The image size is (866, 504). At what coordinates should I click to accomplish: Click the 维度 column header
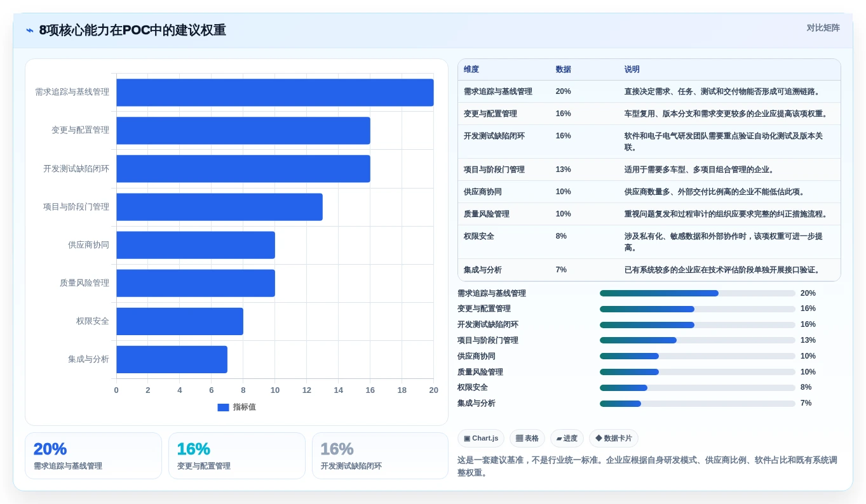[471, 69]
